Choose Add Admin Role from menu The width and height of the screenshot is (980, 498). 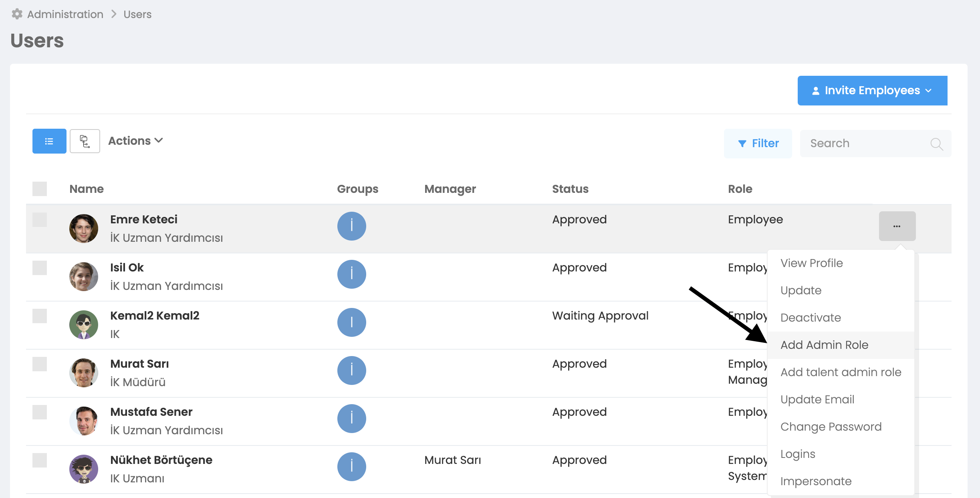point(824,345)
